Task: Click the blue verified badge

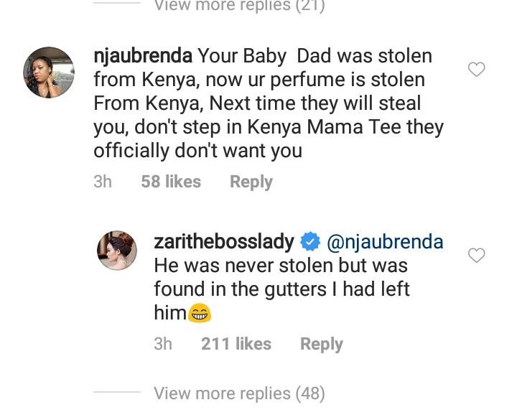Action: point(309,243)
